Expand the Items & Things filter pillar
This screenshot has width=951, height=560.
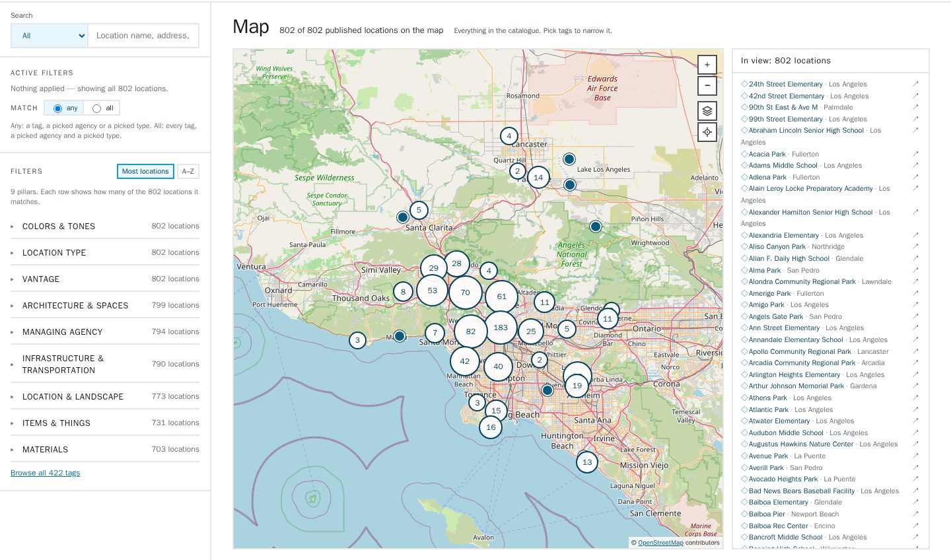(105, 423)
